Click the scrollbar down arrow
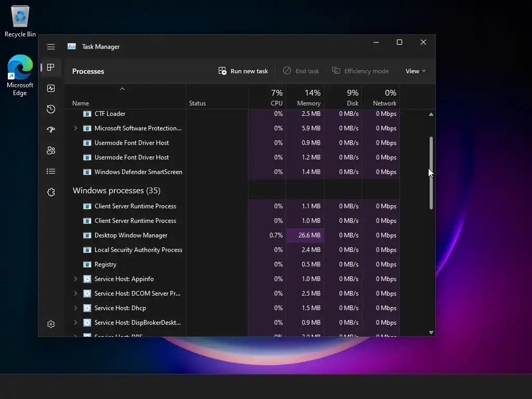Viewport: 532px width, 399px height. (431, 332)
